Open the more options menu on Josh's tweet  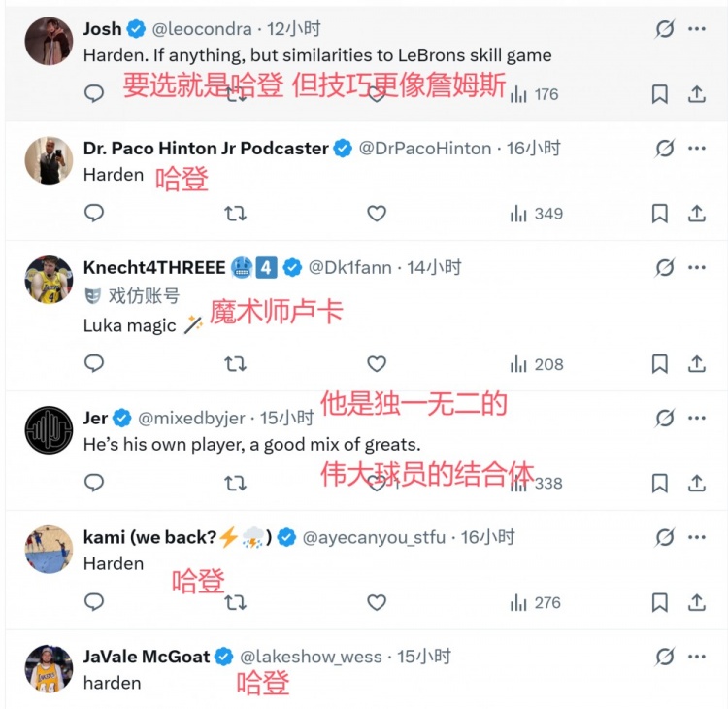pos(696,29)
